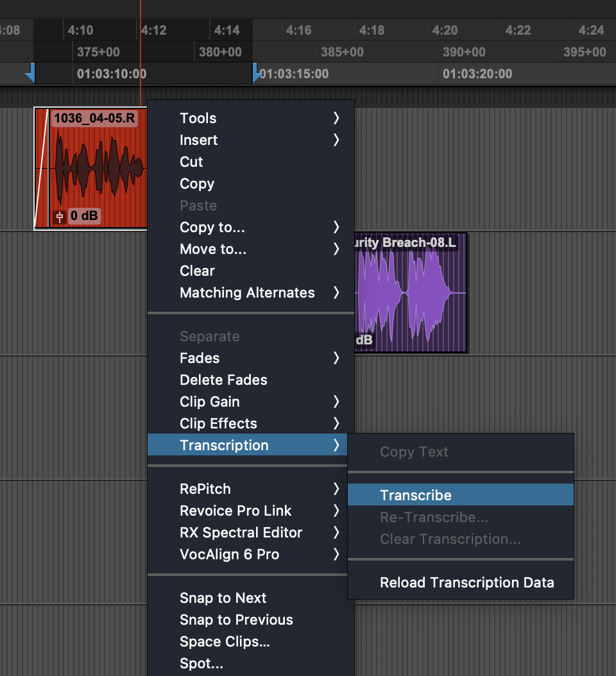616x676 pixels.
Task: Expand the Move to... submenu
Action: 251,249
